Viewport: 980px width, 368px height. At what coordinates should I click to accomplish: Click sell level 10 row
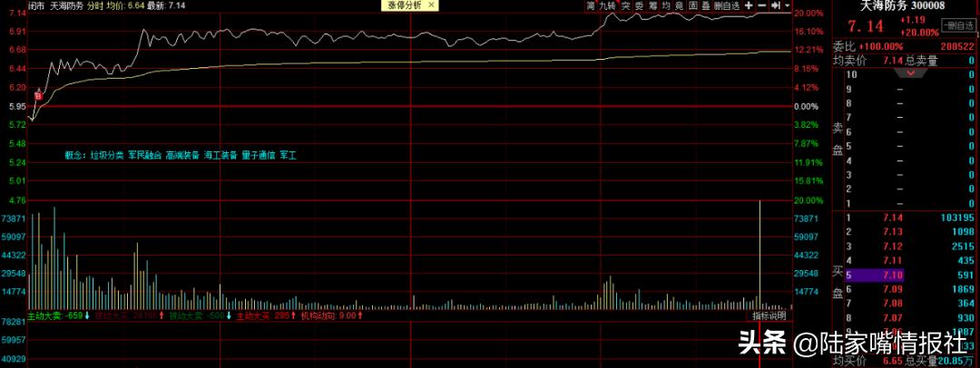click(x=910, y=75)
